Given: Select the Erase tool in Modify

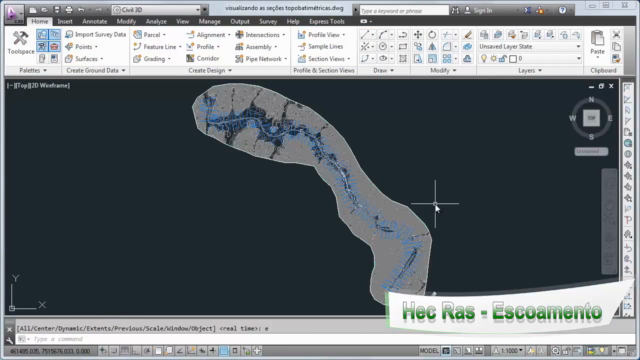Looking at the screenshot, I should (x=468, y=35).
